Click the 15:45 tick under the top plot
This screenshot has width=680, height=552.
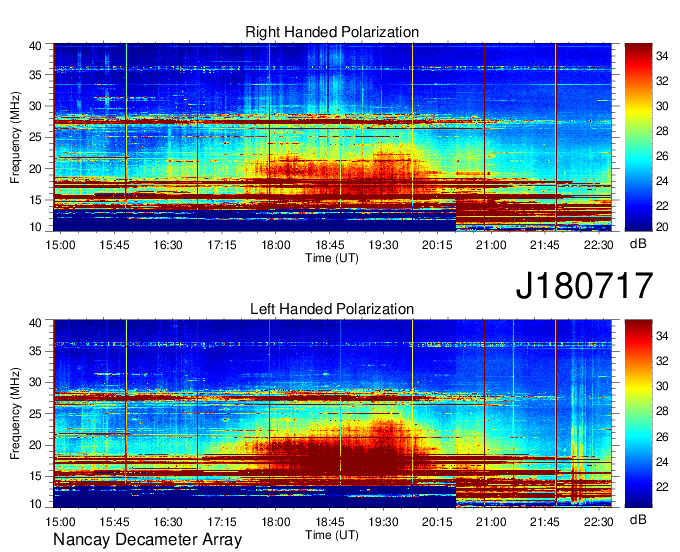coord(114,245)
